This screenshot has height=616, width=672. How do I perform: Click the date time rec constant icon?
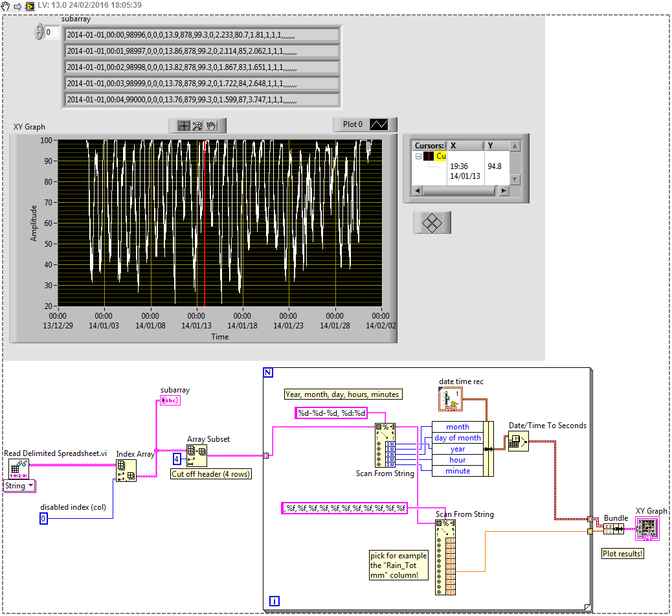pos(451,399)
